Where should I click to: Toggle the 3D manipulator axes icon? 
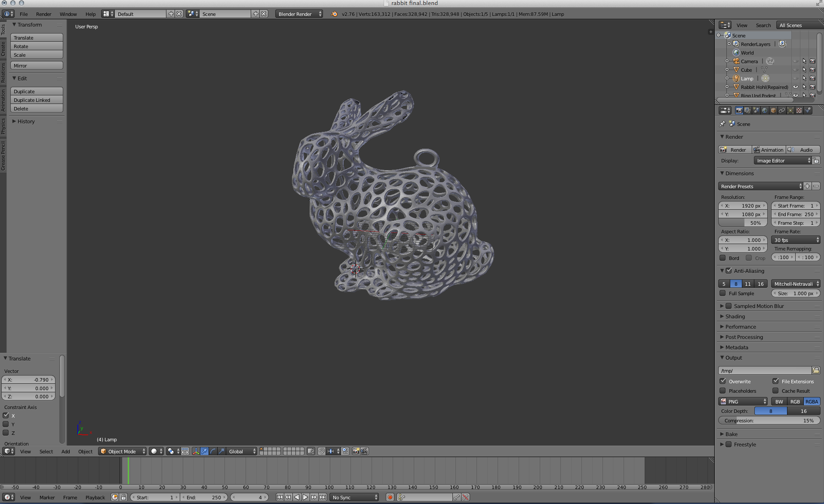(196, 451)
